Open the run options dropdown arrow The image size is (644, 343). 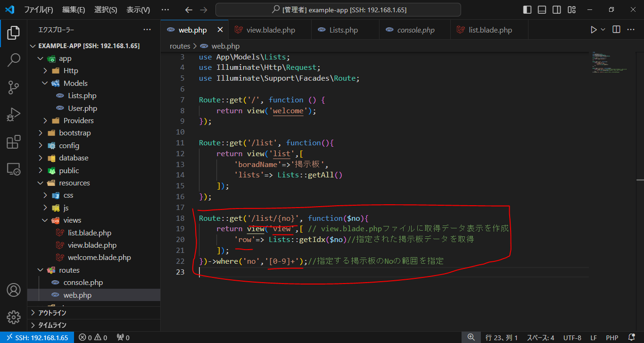[x=603, y=30]
